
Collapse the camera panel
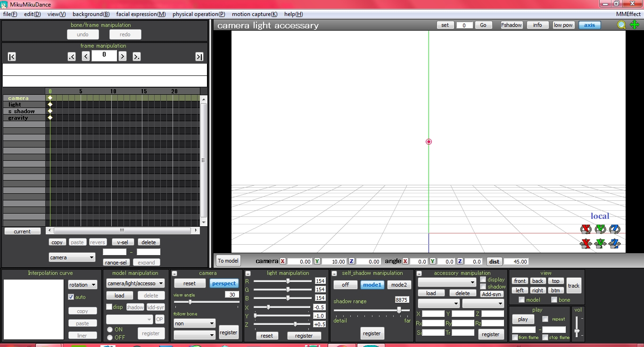pyautogui.click(x=174, y=273)
